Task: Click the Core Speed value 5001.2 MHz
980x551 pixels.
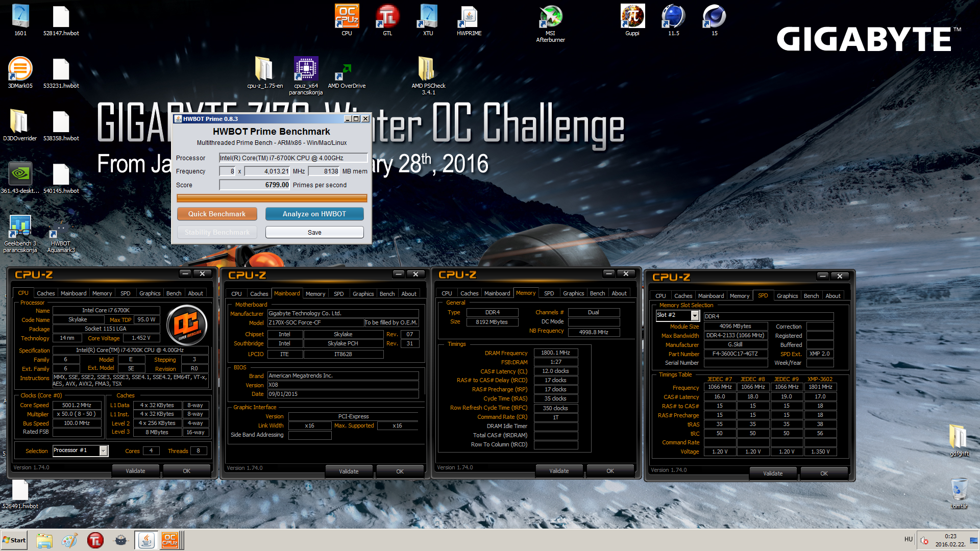Action: point(77,405)
